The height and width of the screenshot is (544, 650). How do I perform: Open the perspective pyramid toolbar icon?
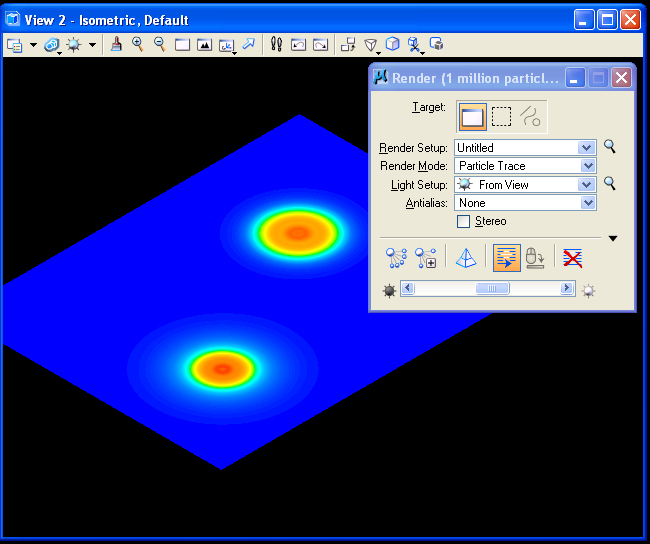point(371,45)
